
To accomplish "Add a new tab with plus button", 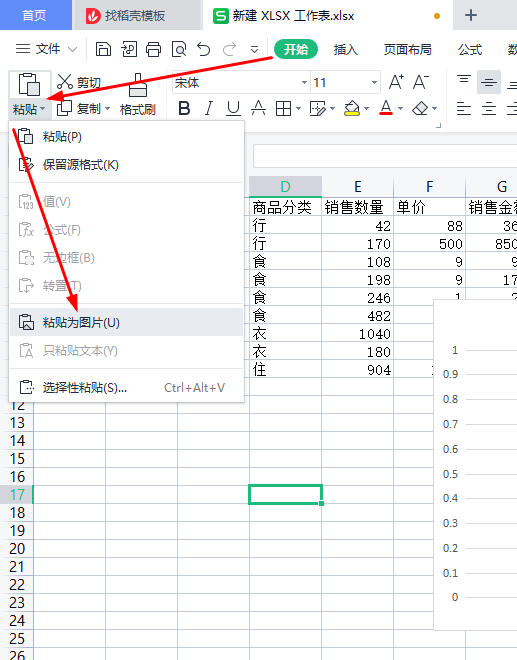I will 471,15.
